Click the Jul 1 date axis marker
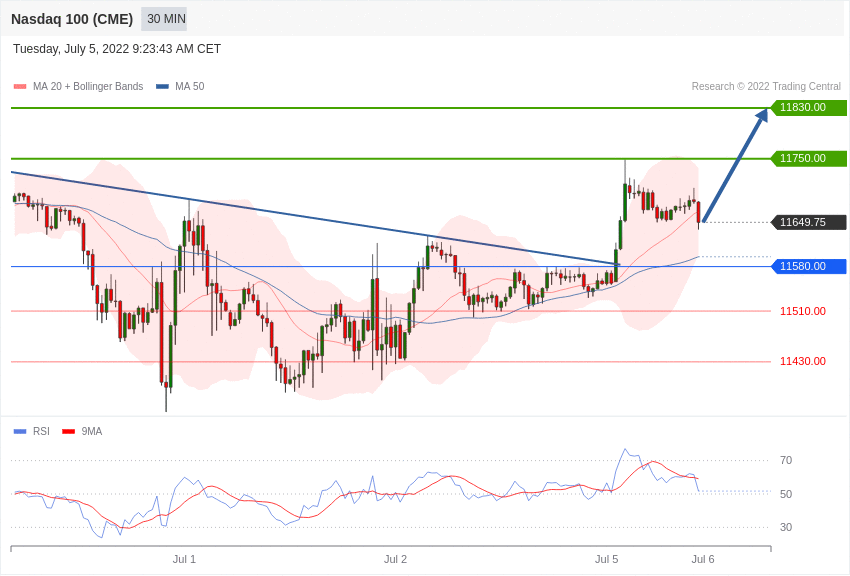 (x=184, y=559)
